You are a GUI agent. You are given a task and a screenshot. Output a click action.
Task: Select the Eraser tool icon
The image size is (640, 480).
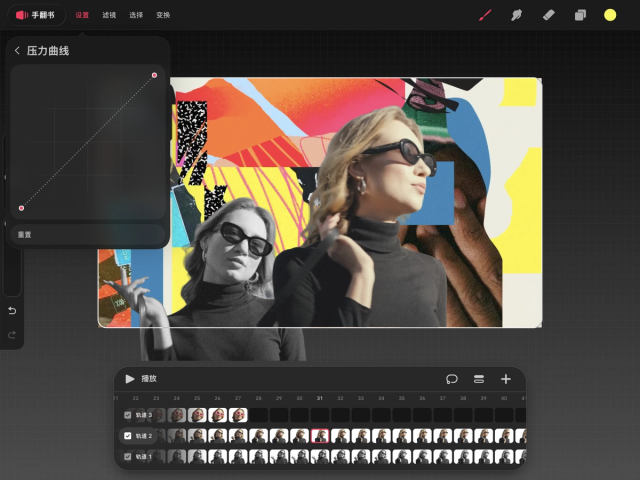click(548, 15)
